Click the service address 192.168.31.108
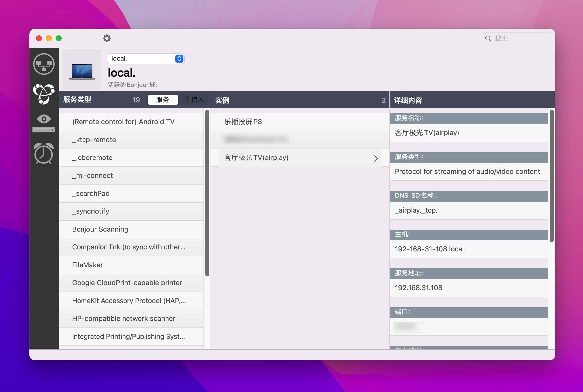 (418, 288)
